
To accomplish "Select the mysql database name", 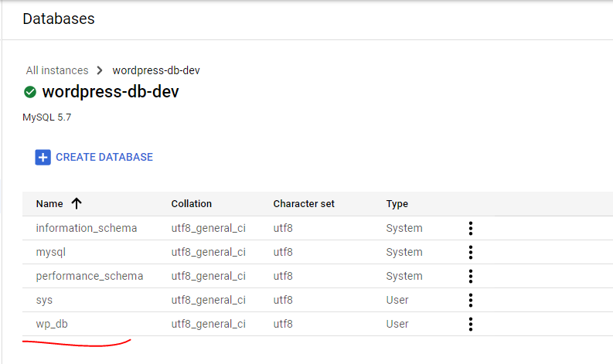I will pos(51,252).
